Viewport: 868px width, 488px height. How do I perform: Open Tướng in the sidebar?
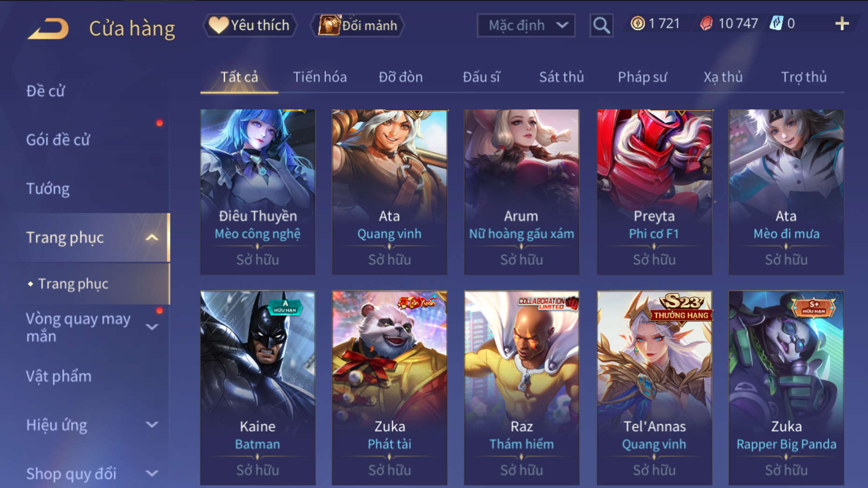click(x=48, y=189)
